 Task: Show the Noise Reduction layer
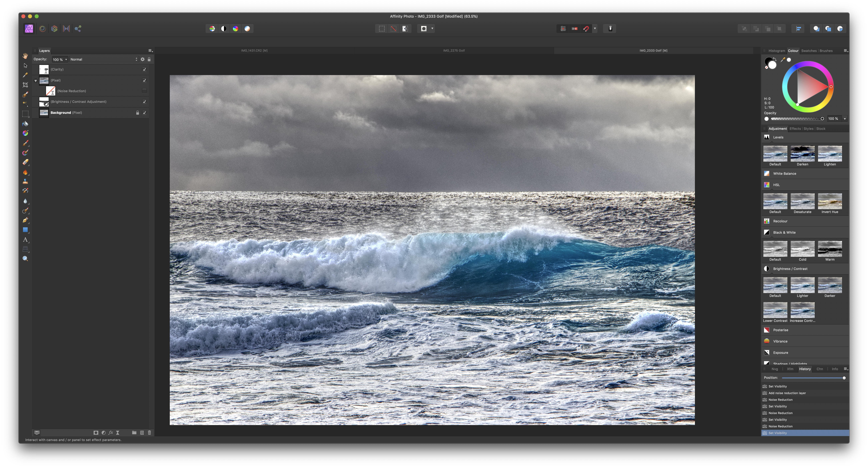[145, 91]
